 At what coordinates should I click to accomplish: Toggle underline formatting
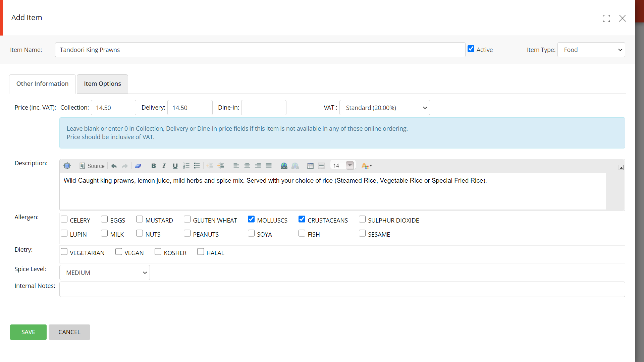175,166
